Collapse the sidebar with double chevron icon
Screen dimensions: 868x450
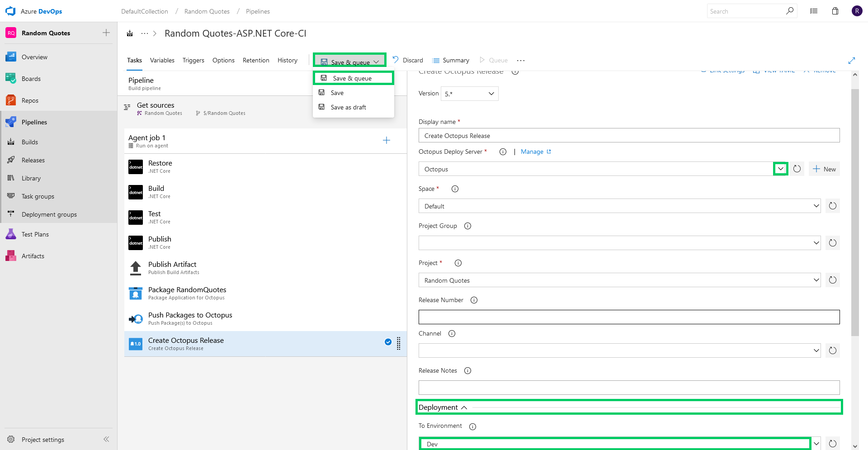pos(106,439)
